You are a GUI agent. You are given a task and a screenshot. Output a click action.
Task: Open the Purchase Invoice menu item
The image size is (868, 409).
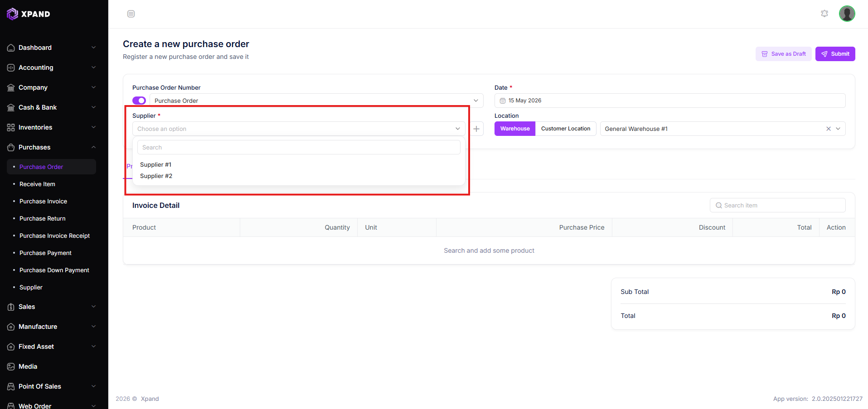(43, 201)
